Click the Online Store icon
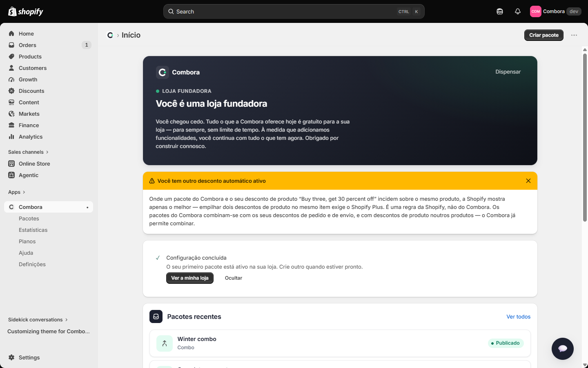The image size is (588, 368). tap(11, 164)
